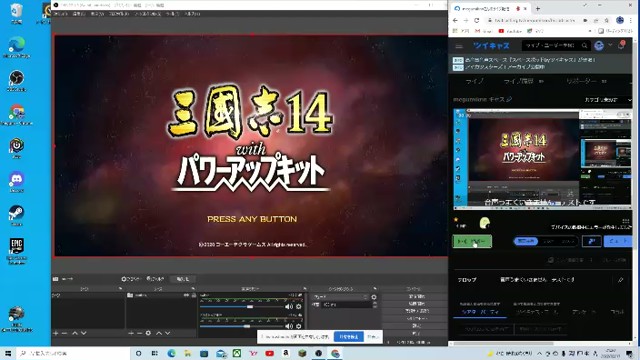Click the TwitCasting live search input field

pos(551,45)
